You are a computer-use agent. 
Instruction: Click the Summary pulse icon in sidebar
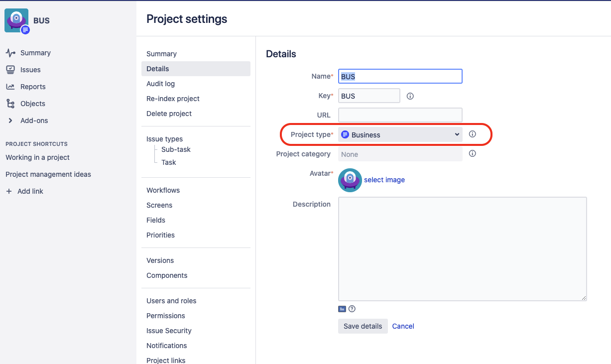pos(10,53)
